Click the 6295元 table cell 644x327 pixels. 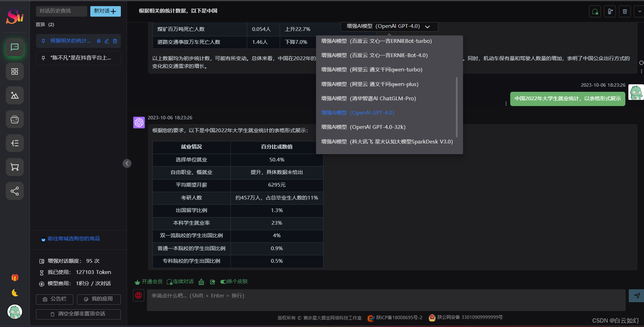[x=277, y=185]
